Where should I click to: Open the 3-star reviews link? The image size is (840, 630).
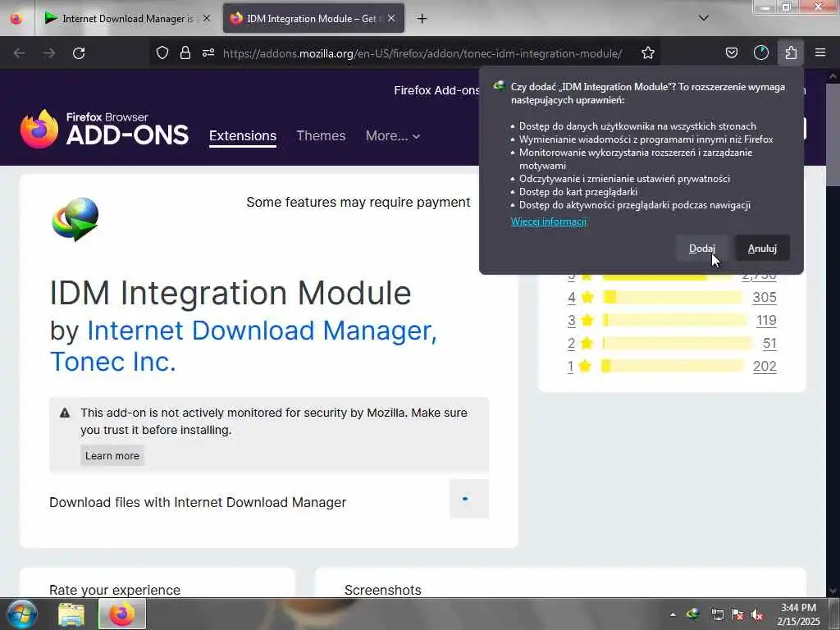click(x=572, y=321)
